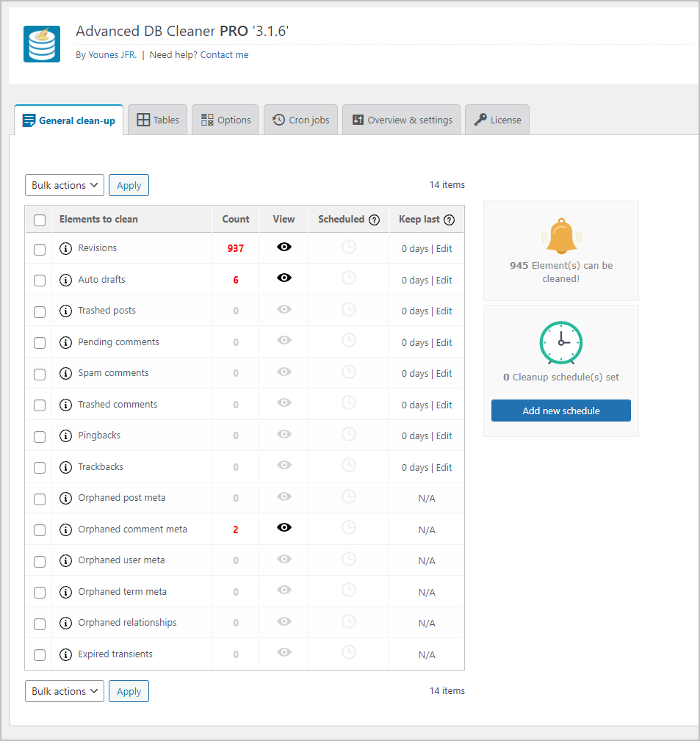
Task: Show Revisions entries via the eye icon
Action: pos(284,247)
